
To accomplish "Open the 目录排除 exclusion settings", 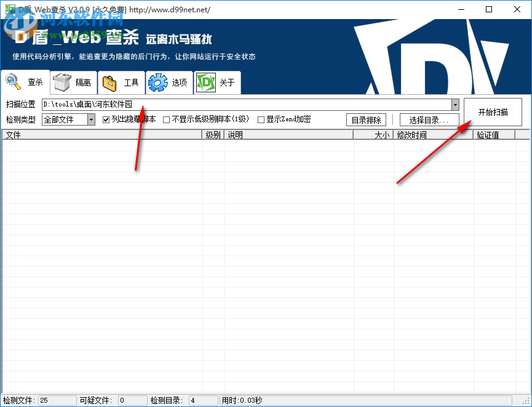I will (x=366, y=119).
